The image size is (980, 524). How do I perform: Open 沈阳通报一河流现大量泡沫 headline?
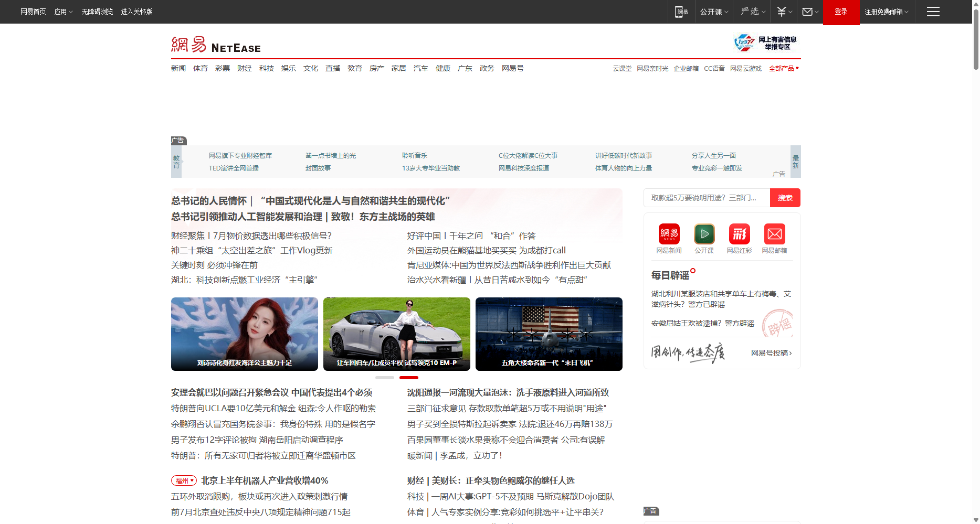(x=508, y=392)
